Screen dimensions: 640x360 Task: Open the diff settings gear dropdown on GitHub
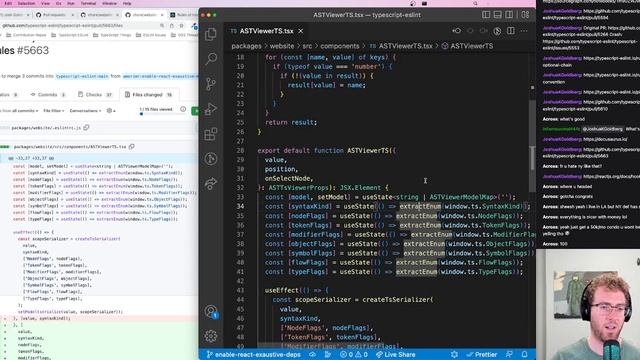click(111, 111)
